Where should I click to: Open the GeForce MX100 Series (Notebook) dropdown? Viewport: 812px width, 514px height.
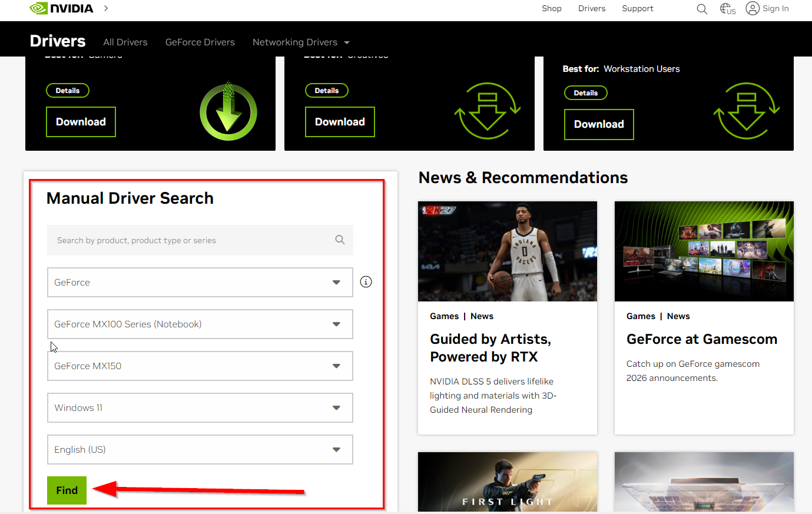200,324
